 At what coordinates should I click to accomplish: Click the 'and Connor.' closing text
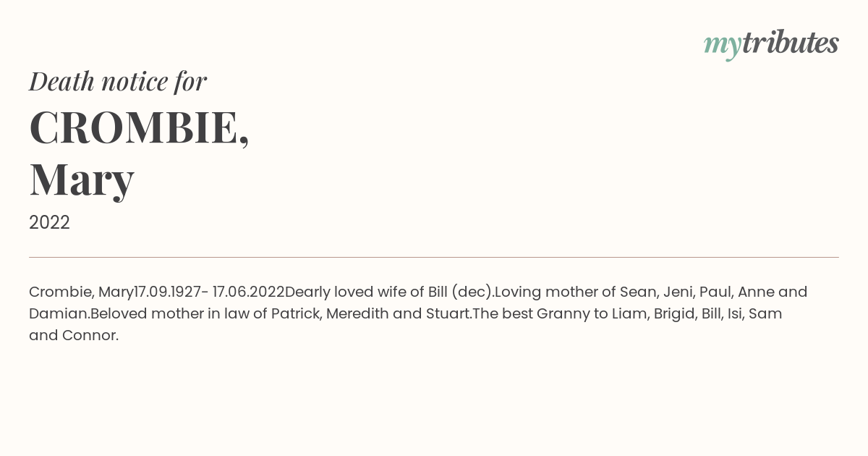pyautogui.click(x=74, y=335)
